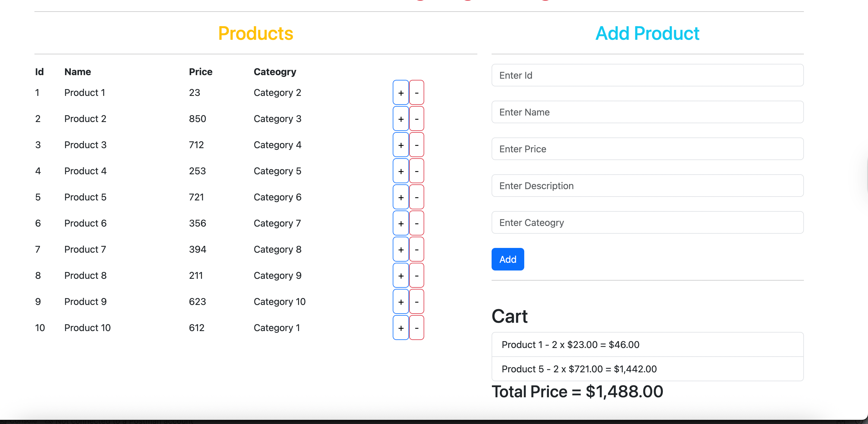Click the Enter Description field
868x424 pixels.
tap(647, 185)
